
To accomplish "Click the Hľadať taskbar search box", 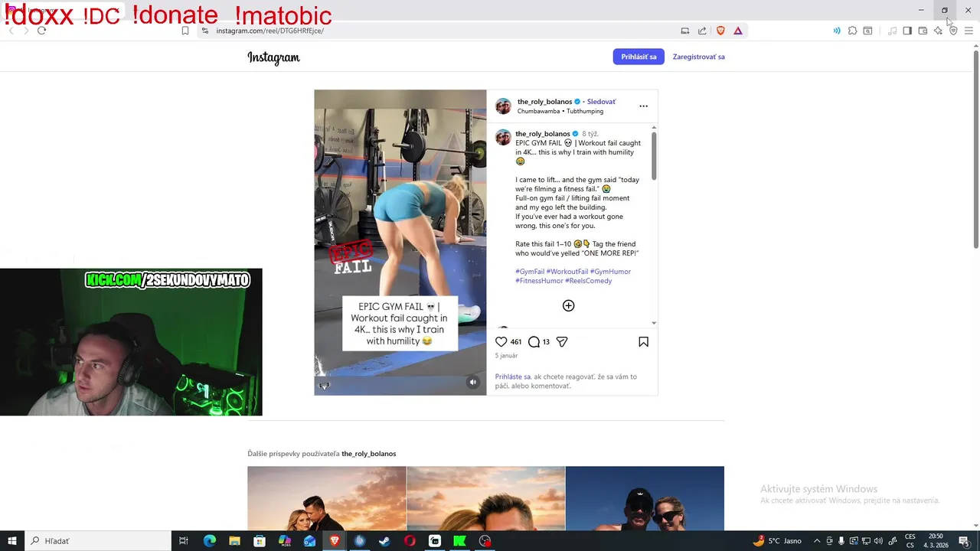I will point(98,541).
